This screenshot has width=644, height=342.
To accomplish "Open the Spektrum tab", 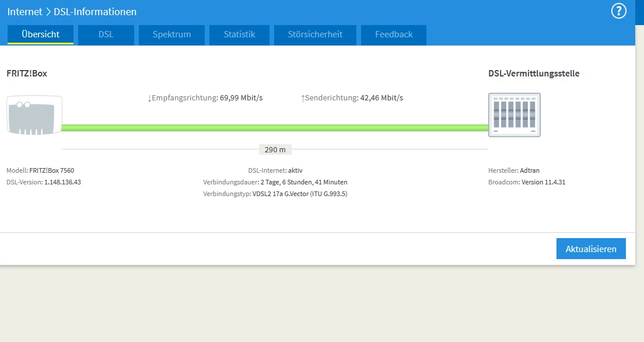I will pyautogui.click(x=171, y=34).
